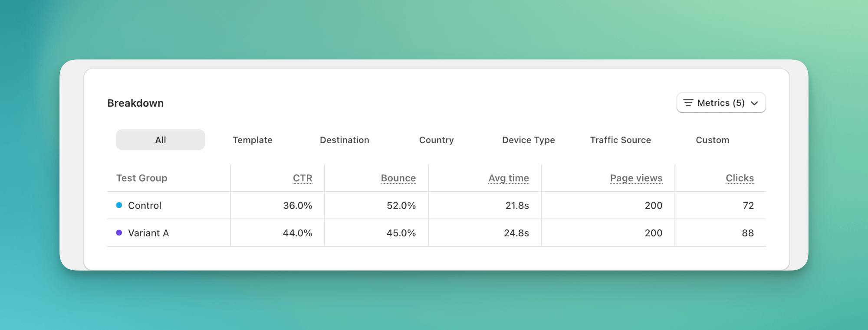Switch to the Template tab
Viewport: 868px width, 330px height.
click(x=253, y=140)
